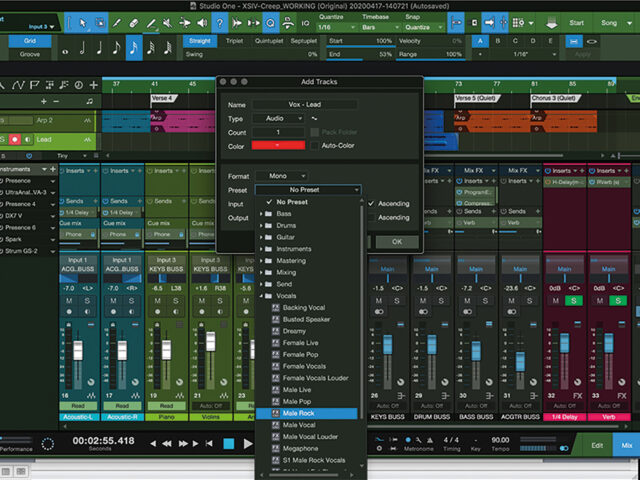Image resolution: width=640 pixels, height=480 pixels.
Task: Toggle the Output Ascending checkbox
Action: click(372, 217)
